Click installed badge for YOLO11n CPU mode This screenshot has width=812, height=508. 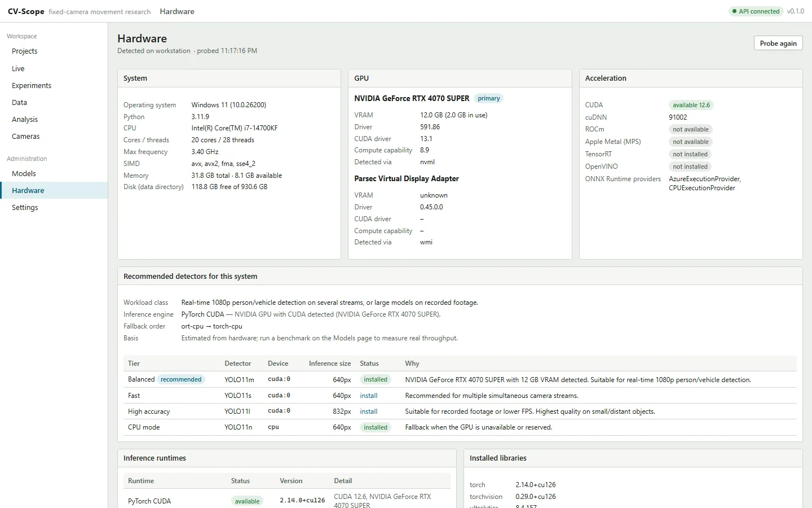click(376, 427)
